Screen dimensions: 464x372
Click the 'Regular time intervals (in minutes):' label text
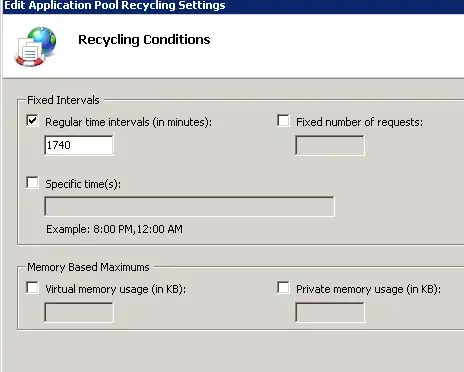(x=128, y=122)
